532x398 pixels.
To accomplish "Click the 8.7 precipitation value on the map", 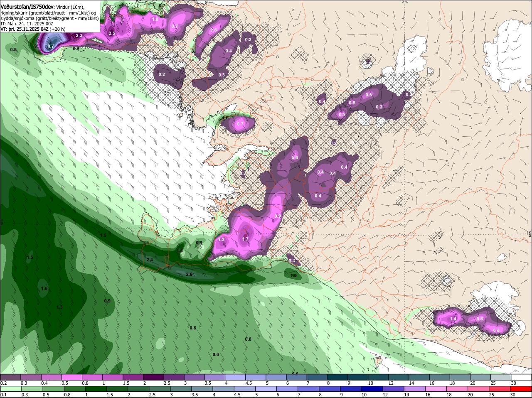I will (x=51, y=46).
